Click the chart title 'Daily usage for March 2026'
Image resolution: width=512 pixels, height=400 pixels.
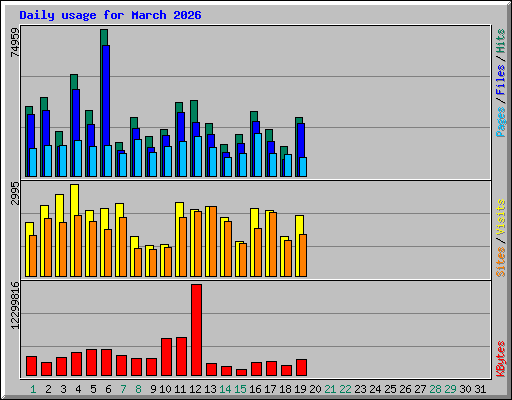[110, 15]
